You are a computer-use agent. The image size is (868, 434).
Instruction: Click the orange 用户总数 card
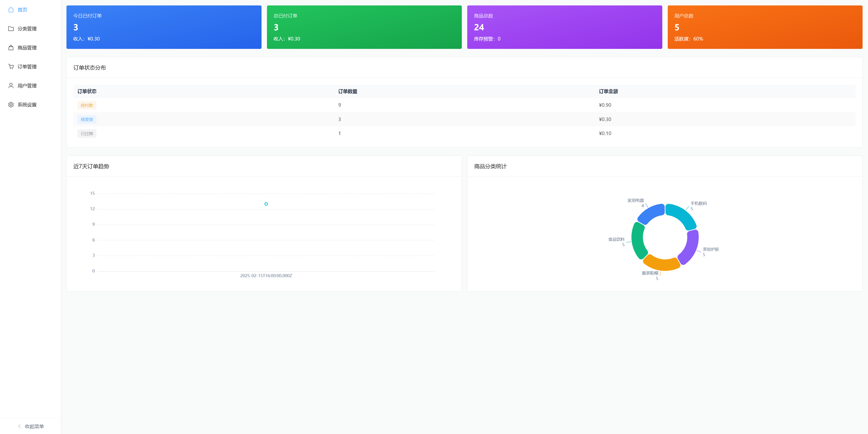pyautogui.click(x=765, y=27)
